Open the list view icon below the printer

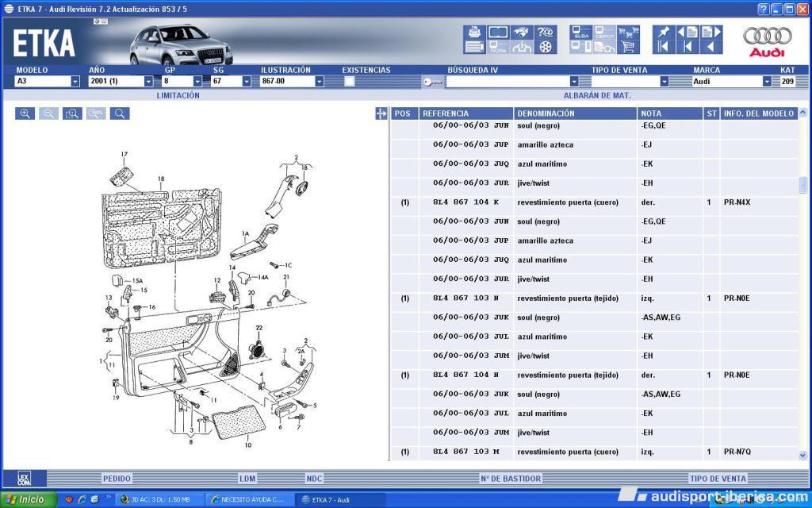[x=474, y=47]
